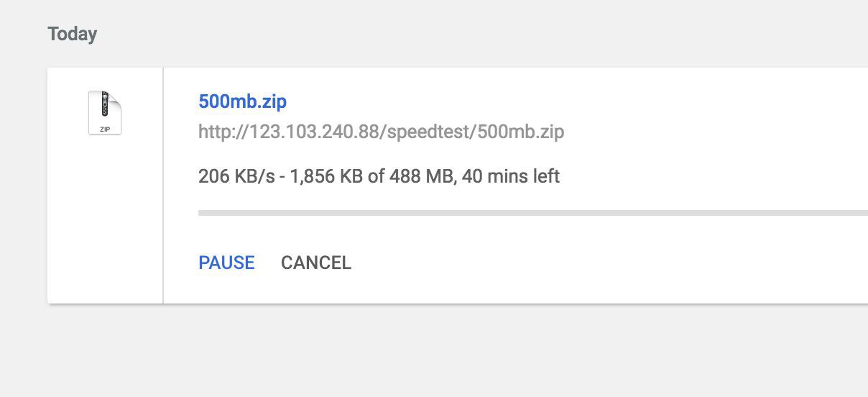Open the 500mb.zip file name link

(x=242, y=101)
